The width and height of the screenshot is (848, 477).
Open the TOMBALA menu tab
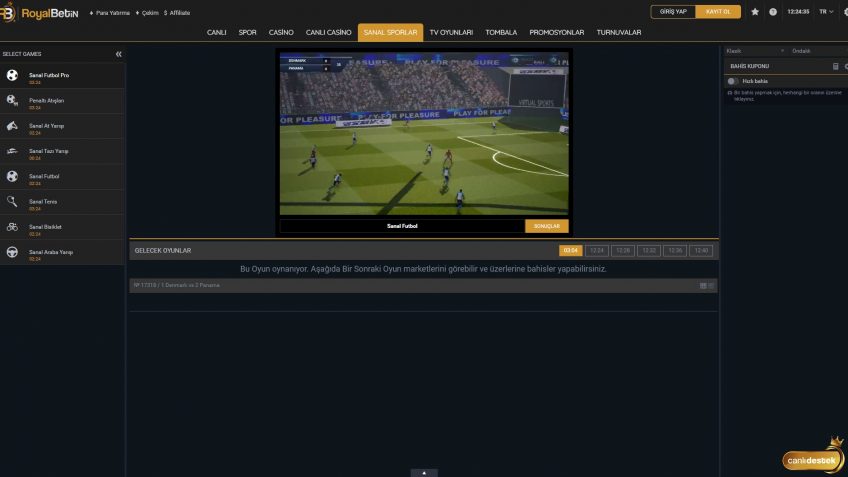(501, 32)
